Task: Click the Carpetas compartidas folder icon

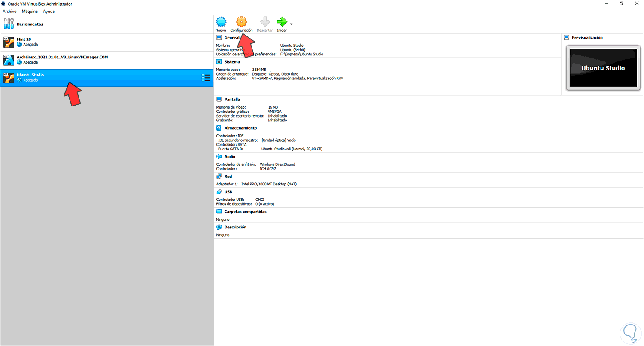Action: 219,212
